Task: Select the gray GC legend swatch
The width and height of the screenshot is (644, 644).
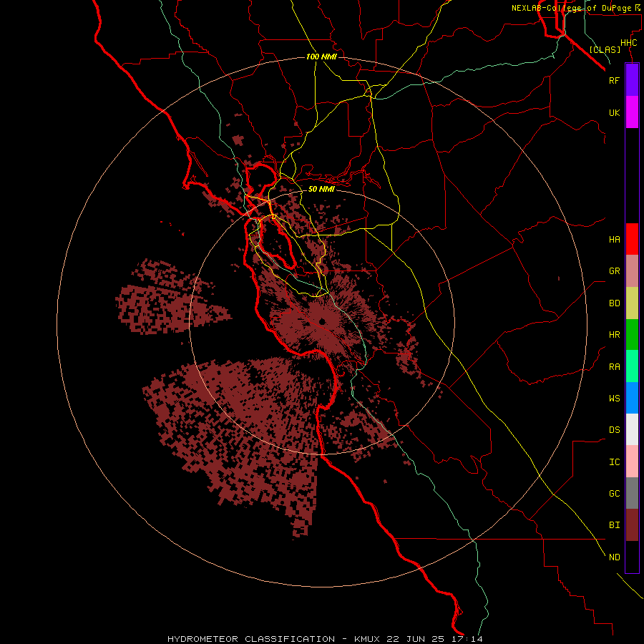Action: point(632,493)
